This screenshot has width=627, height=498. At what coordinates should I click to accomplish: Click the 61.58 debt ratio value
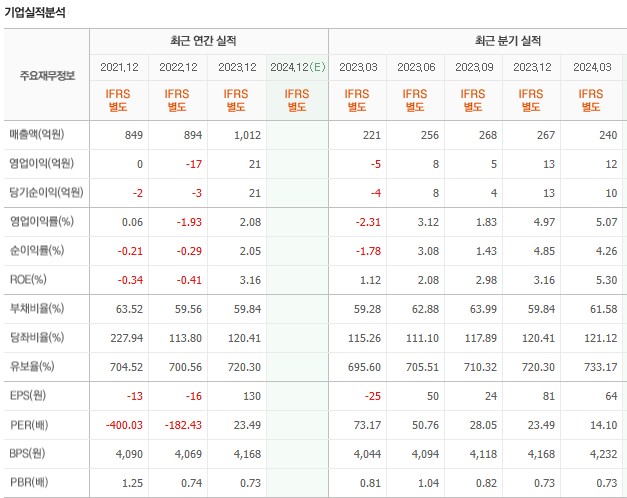(604, 309)
